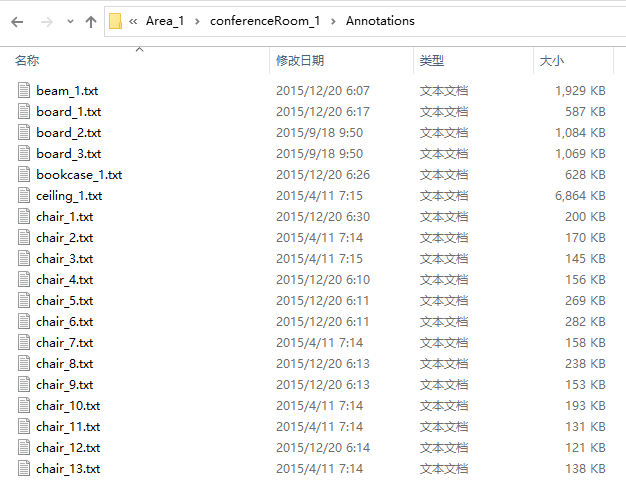The height and width of the screenshot is (480, 626).
Task: Select file name chair_8.txt
Action: [65, 364]
